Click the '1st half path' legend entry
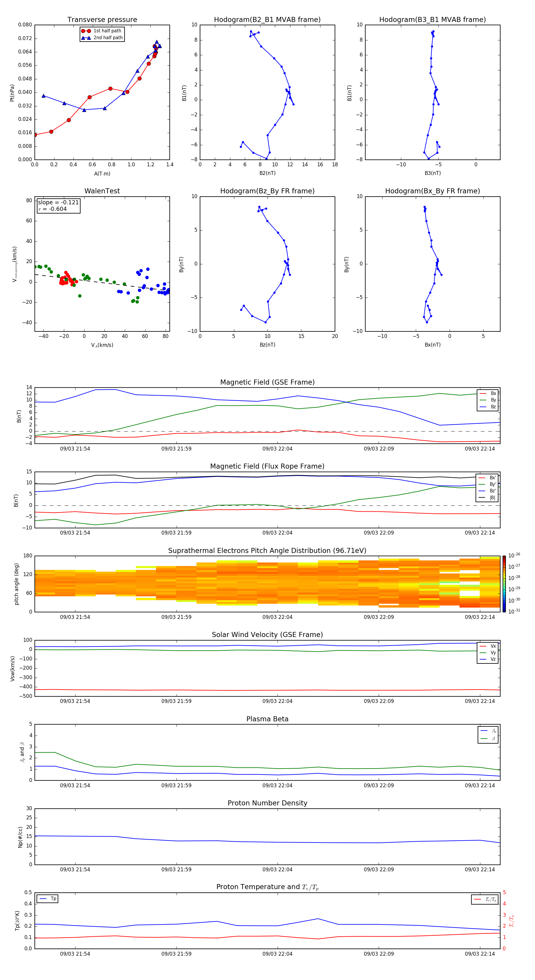This screenshot has height=980, width=535. (101, 31)
